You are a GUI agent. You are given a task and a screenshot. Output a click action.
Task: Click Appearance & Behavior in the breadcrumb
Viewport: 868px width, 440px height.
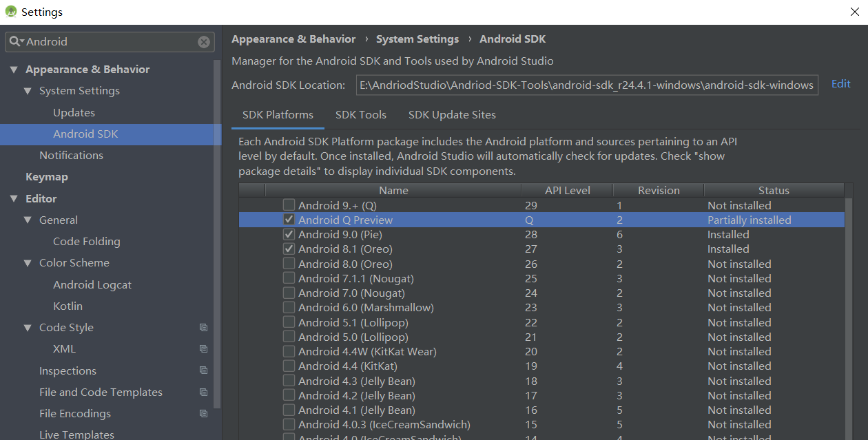tap(293, 39)
